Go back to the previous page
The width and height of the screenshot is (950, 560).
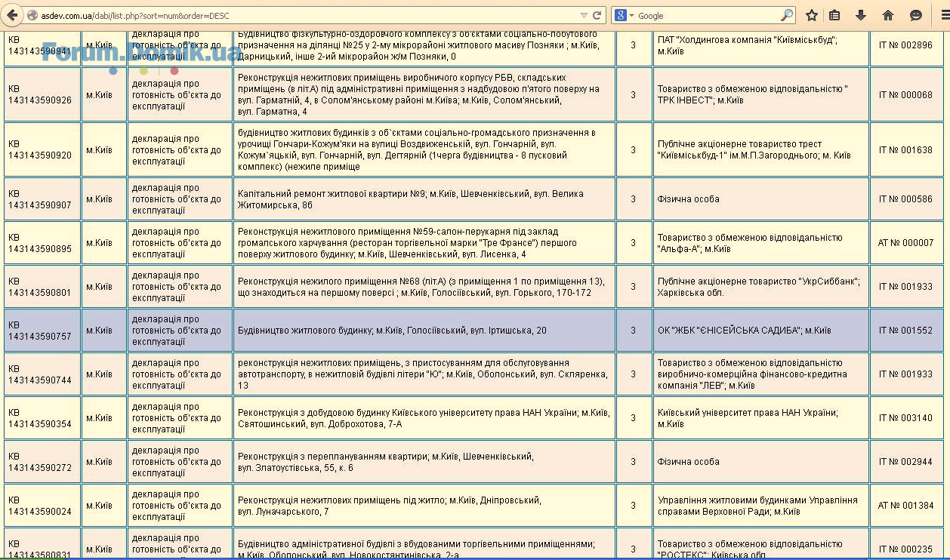point(12,15)
